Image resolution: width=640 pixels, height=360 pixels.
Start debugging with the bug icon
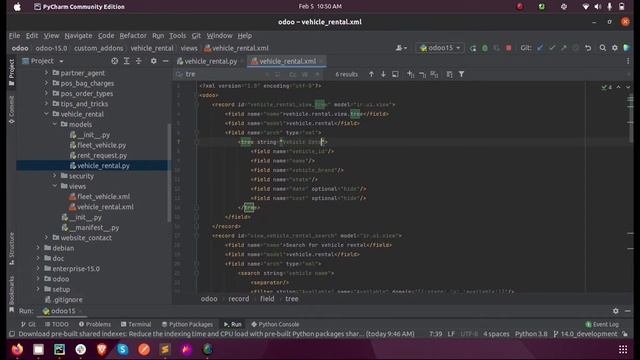(x=484, y=48)
